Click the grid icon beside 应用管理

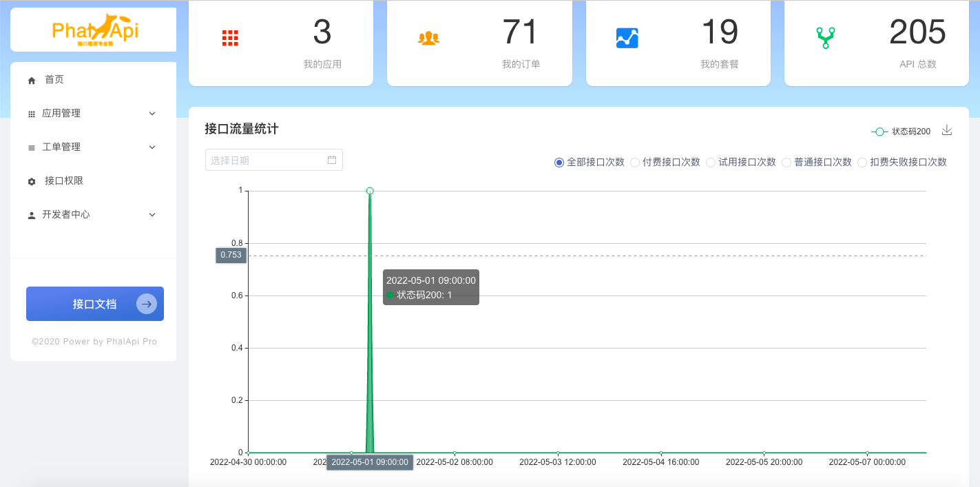32,114
